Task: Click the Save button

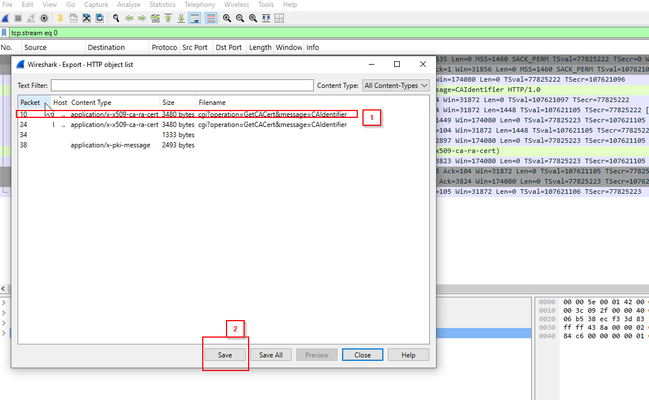Action: pyautogui.click(x=225, y=355)
